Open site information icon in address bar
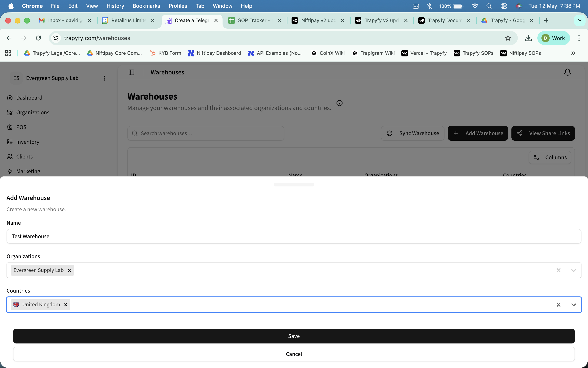588x368 pixels. [x=56, y=38]
